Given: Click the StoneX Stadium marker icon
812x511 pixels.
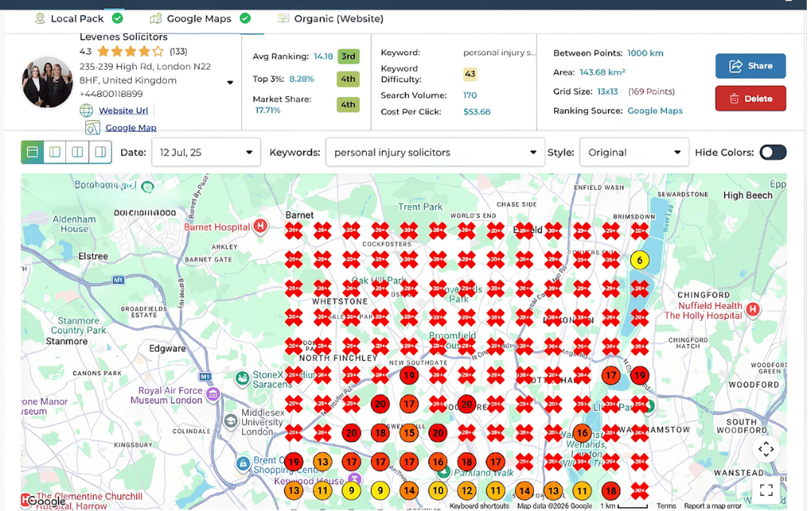Looking at the screenshot, I should pos(242,379).
